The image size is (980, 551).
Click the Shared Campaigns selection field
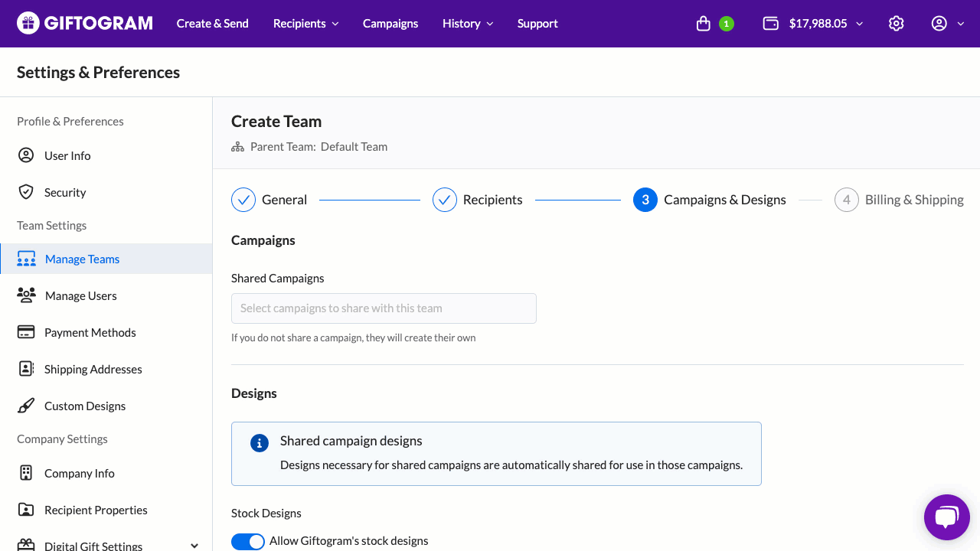(x=384, y=308)
